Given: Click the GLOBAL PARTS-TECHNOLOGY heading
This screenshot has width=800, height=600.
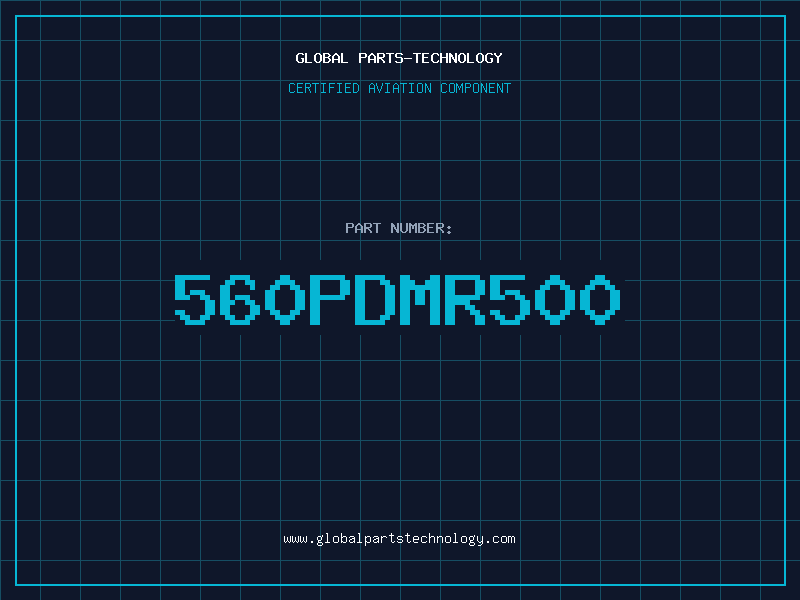Looking at the screenshot, I should point(399,58).
